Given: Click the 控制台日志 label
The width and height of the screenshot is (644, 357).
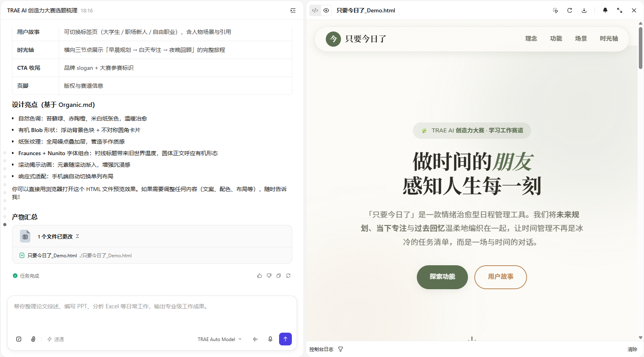Looking at the screenshot, I should pyautogui.click(x=321, y=349).
